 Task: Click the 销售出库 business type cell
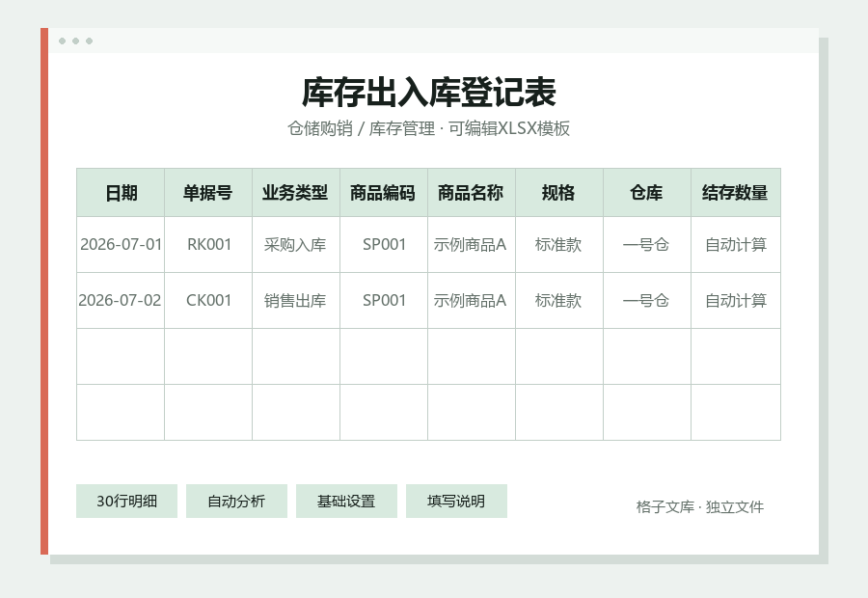(296, 301)
